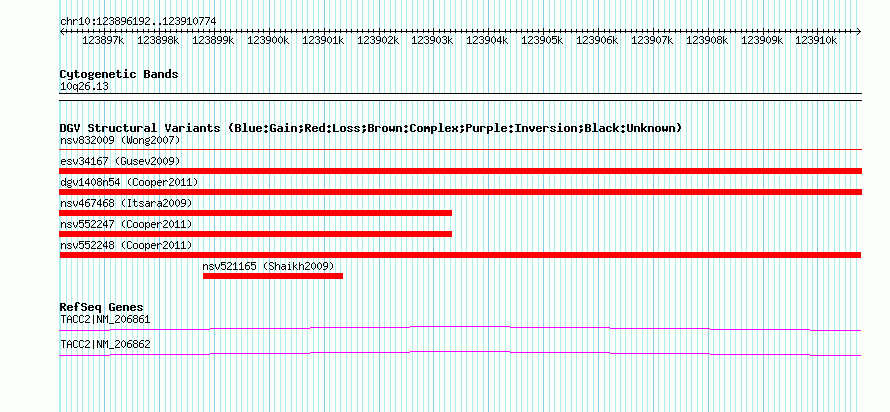Click the 123900k ruler position
Viewport: 890px width, 412px height.
tap(268, 41)
